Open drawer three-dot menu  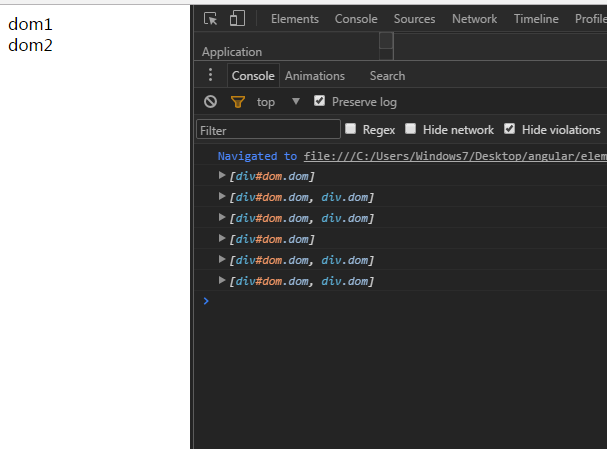(x=210, y=75)
